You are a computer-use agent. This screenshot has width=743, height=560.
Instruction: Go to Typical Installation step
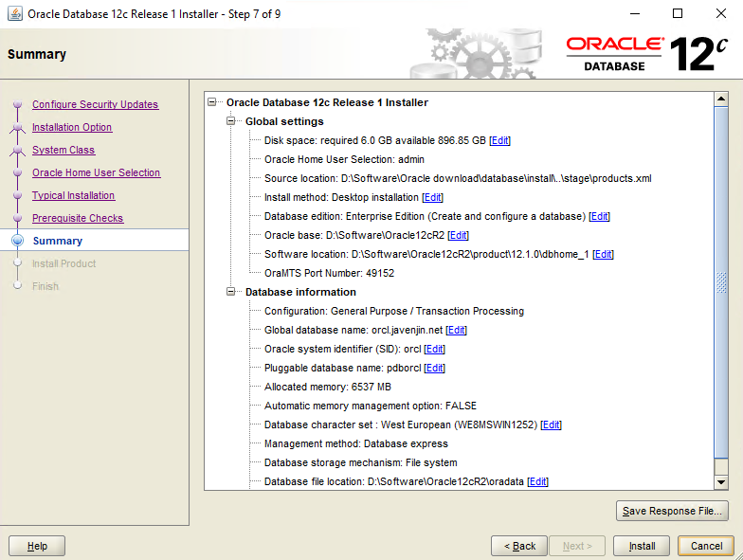74,195
